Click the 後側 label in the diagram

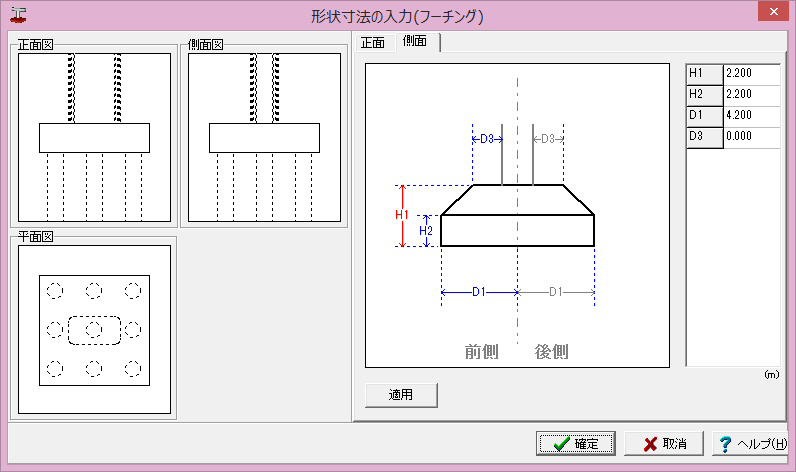[551, 351]
